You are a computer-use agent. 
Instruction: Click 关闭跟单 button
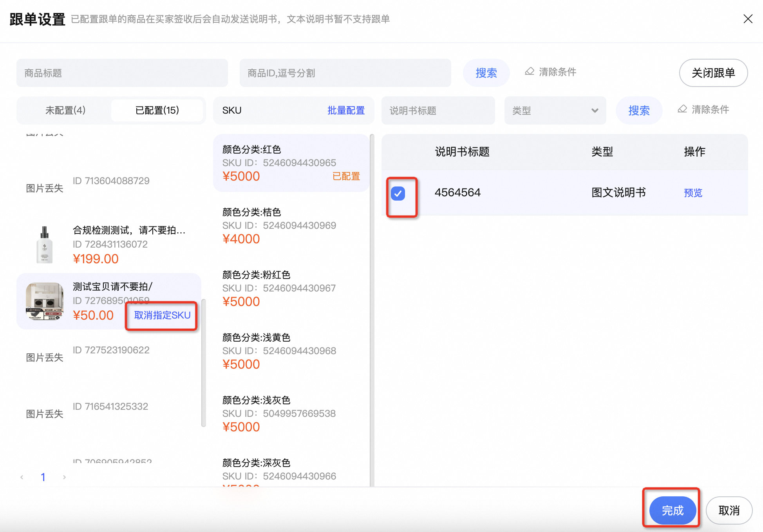(713, 73)
